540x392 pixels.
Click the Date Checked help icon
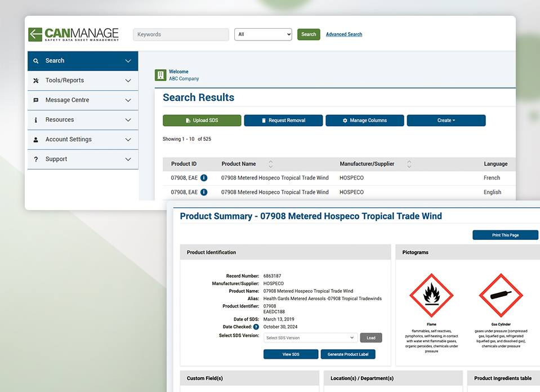(256, 327)
